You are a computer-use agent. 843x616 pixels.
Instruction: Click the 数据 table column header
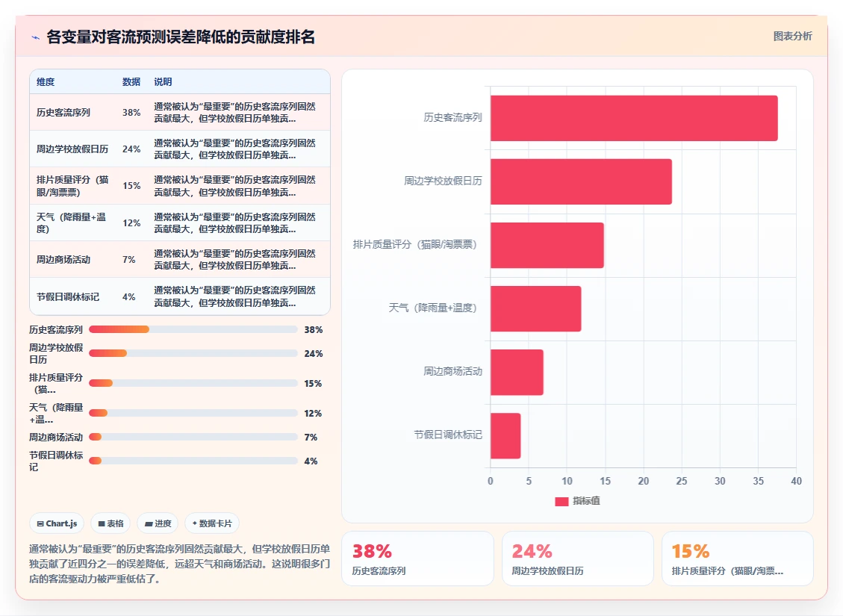click(x=131, y=81)
